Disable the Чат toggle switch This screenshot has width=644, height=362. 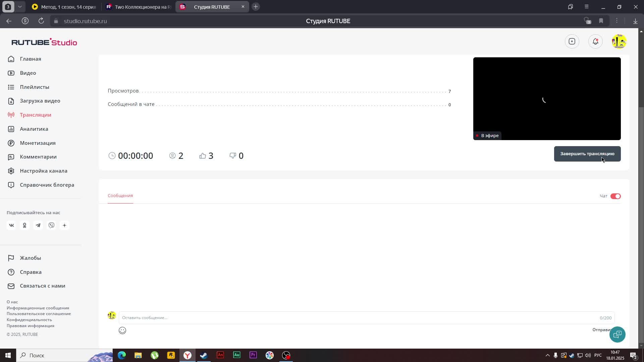coord(615,196)
